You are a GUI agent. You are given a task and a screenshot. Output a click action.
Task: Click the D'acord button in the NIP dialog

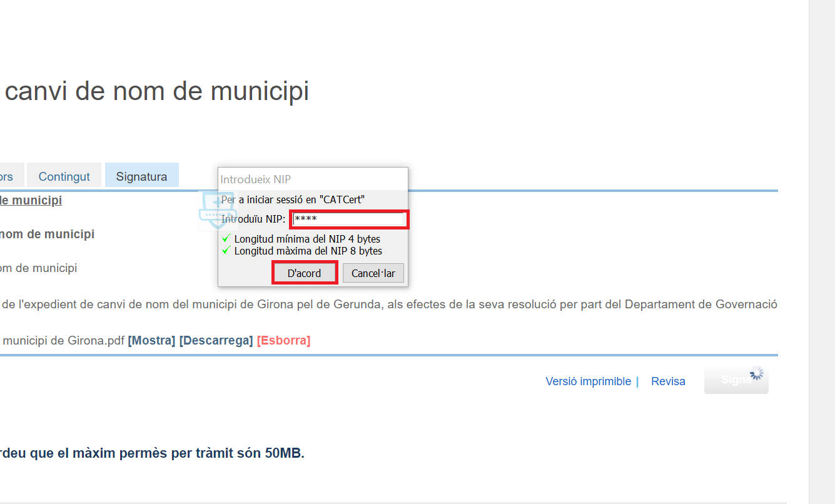(x=304, y=273)
